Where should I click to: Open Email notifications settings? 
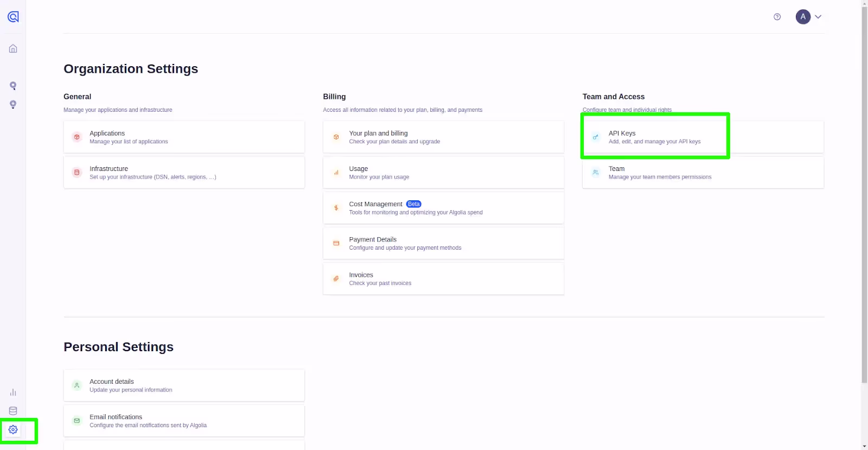(184, 421)
